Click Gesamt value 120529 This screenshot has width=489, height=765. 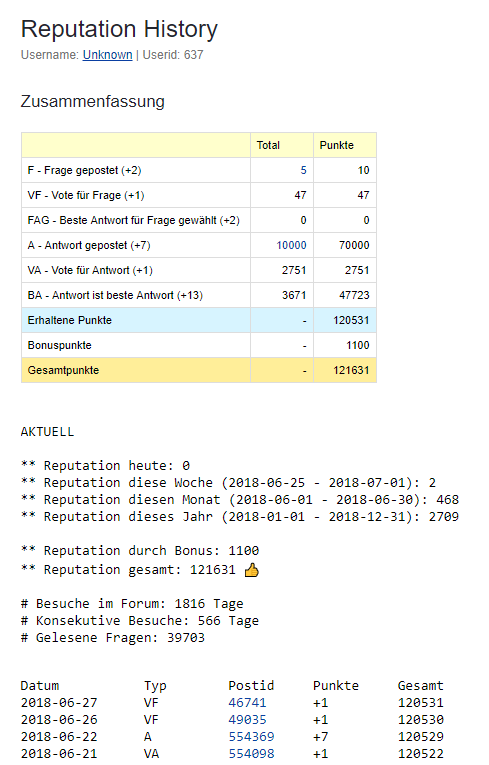(421, 737)
